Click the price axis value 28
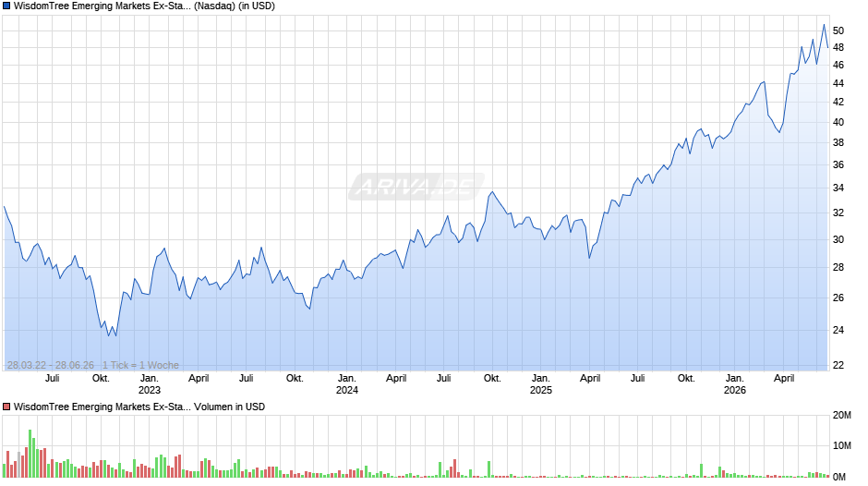Image resolution: width=868 pixels, height=486 pixels. [838, 268]
